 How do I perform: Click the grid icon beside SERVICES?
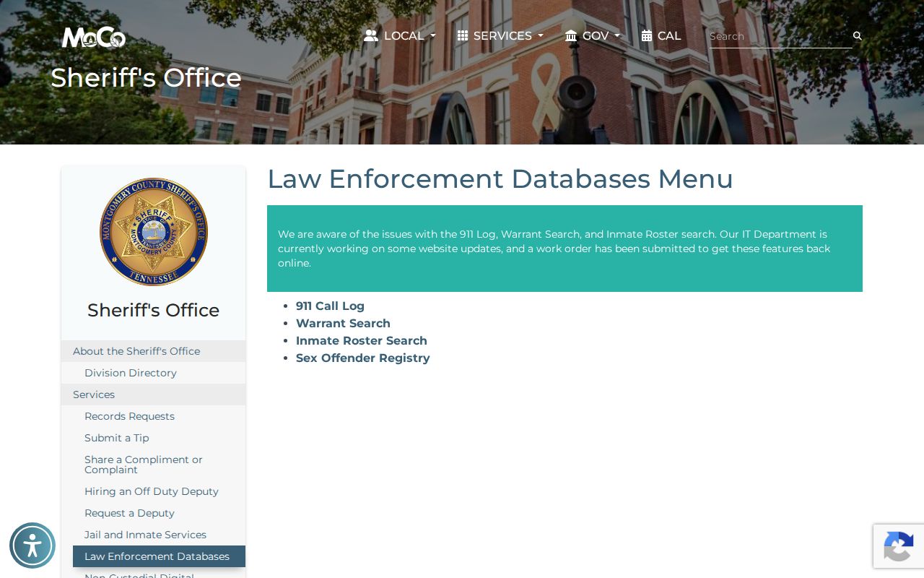463,35
